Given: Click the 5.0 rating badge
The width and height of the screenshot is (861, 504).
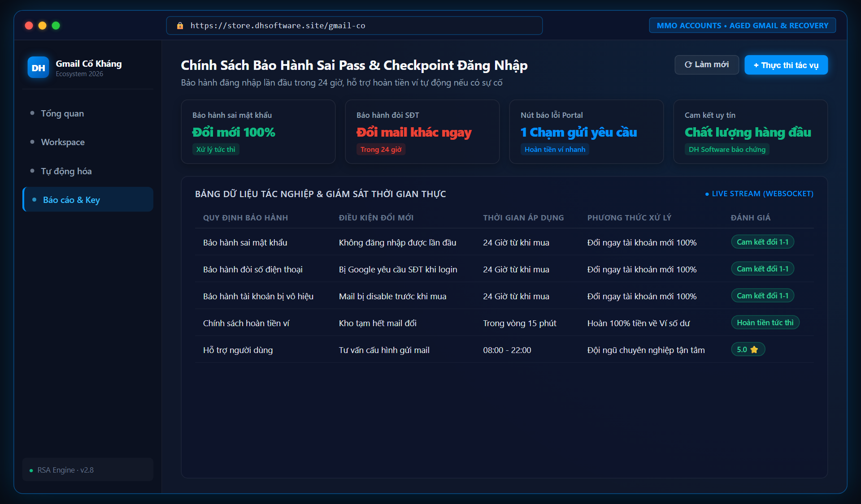Looking at the screenshot, I should point(748,349).
